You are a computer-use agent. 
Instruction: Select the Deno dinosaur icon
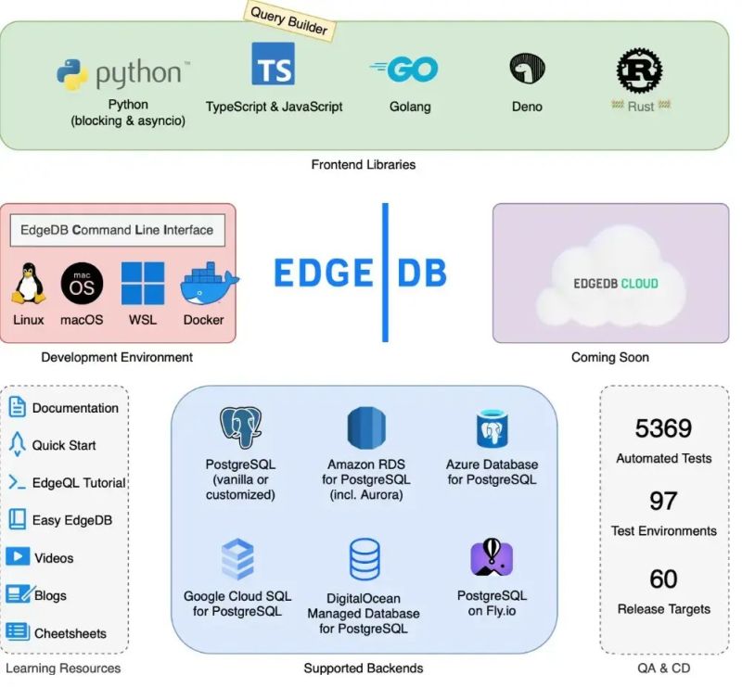(525, 68)
